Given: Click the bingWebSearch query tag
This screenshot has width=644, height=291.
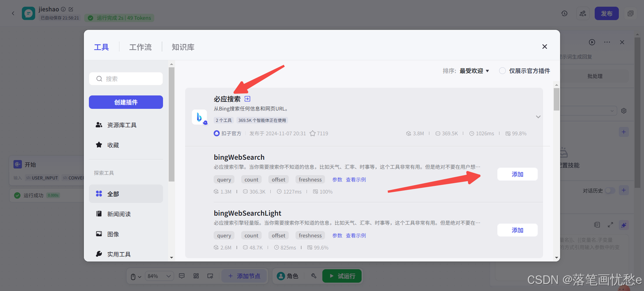Looking at the screenshot, I should (x=224, y=179).
